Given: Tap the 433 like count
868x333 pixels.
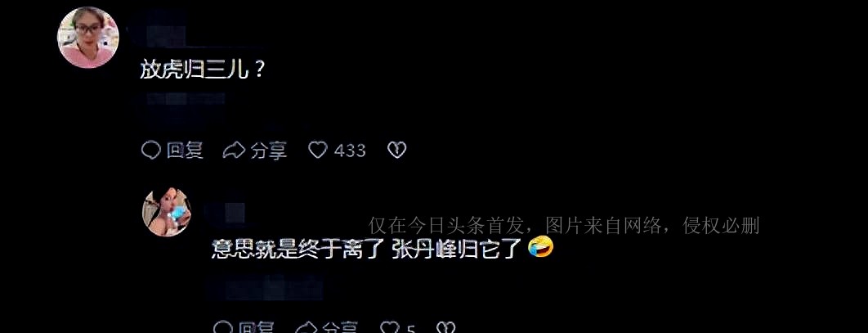Looking at the screenshot, I should 350,151.
